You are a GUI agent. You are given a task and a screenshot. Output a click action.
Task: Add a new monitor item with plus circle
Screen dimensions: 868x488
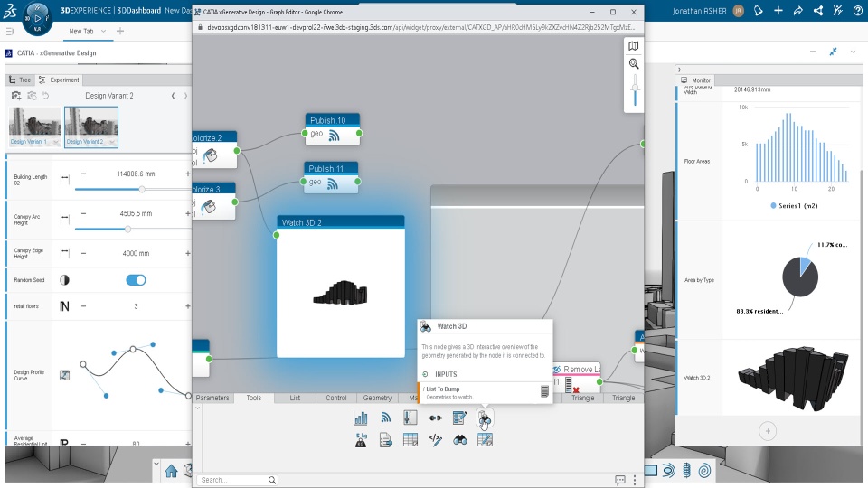(x=768, y=431)
